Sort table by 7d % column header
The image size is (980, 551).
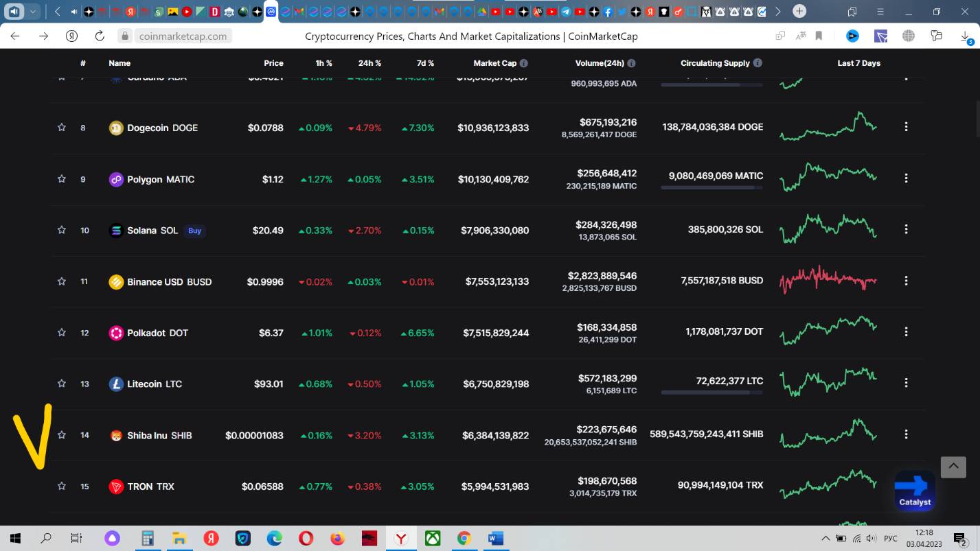tap(425, 63)
